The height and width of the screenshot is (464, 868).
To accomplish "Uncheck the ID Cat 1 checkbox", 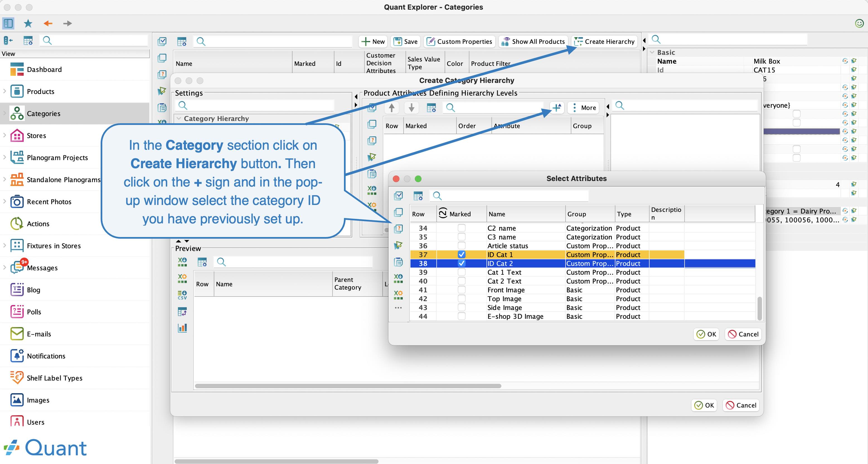I will (462, 254).
